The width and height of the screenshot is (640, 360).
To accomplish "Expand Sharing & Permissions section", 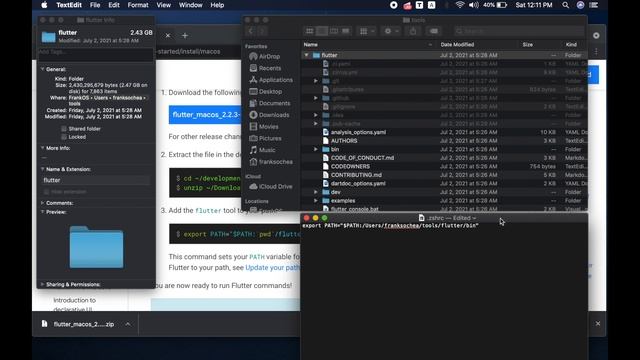I will 42,284.
